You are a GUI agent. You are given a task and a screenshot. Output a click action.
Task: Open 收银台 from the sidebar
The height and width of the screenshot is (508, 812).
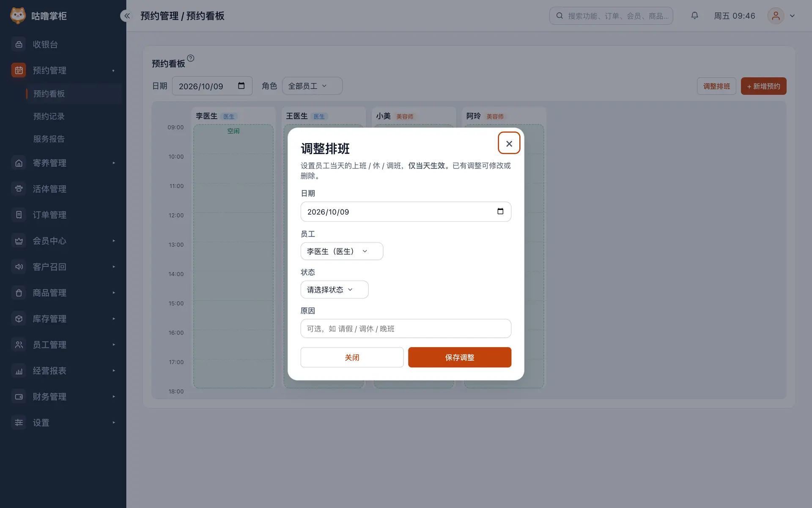tap(63, 44)
